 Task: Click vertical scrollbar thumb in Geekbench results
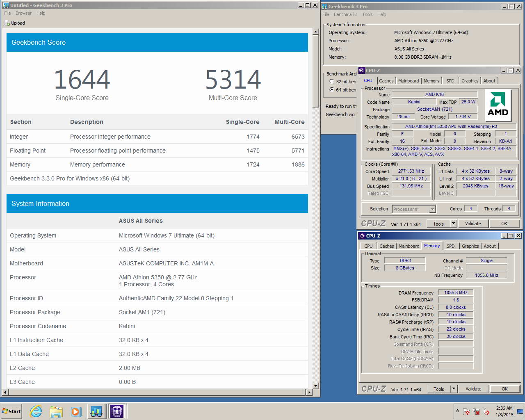[315, 71]
